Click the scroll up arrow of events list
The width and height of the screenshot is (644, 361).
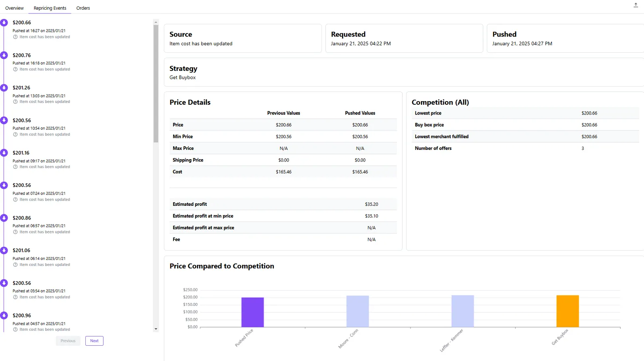coord(156,22)
